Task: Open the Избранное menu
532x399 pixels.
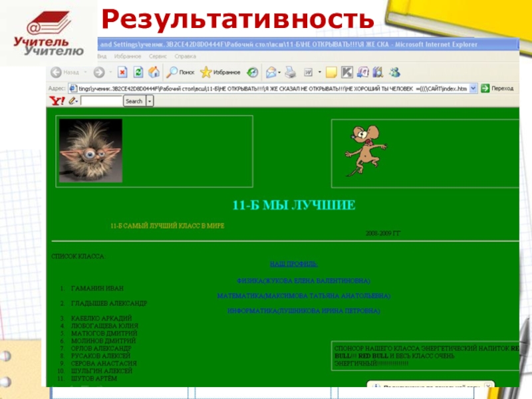Action: pyautogui.click(x=127, y=57)
